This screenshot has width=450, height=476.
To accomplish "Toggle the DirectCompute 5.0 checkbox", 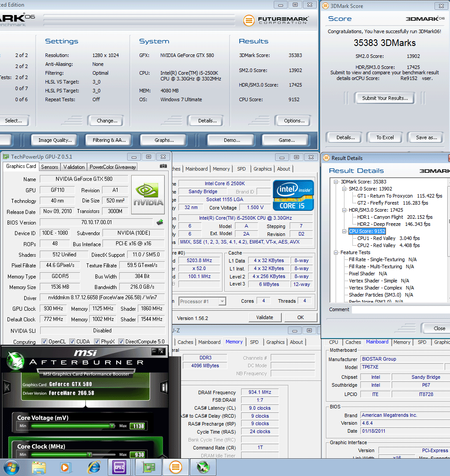I will pyautogui.click(x=121, y=342).
